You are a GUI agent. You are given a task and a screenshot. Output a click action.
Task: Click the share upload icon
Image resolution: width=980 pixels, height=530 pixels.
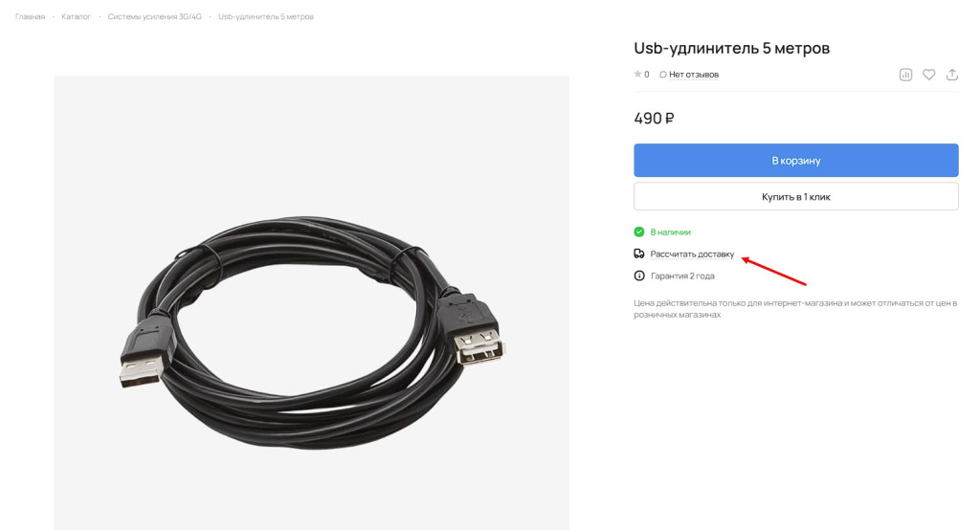[x=952, y=75]
